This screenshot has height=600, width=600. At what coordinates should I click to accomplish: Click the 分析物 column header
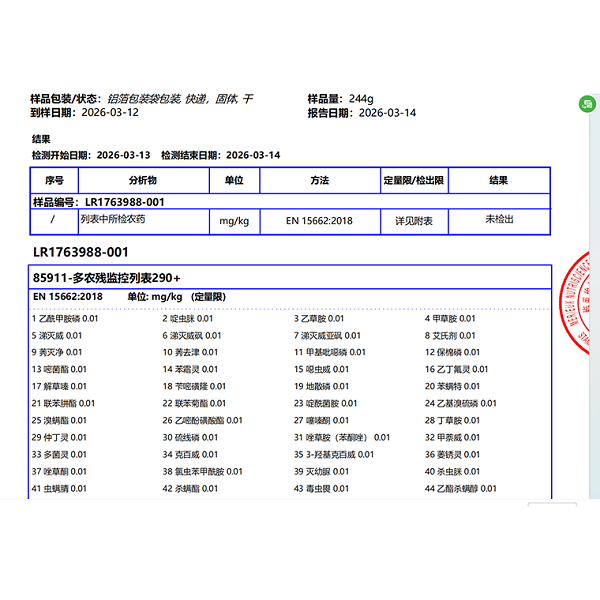point(143,181)
